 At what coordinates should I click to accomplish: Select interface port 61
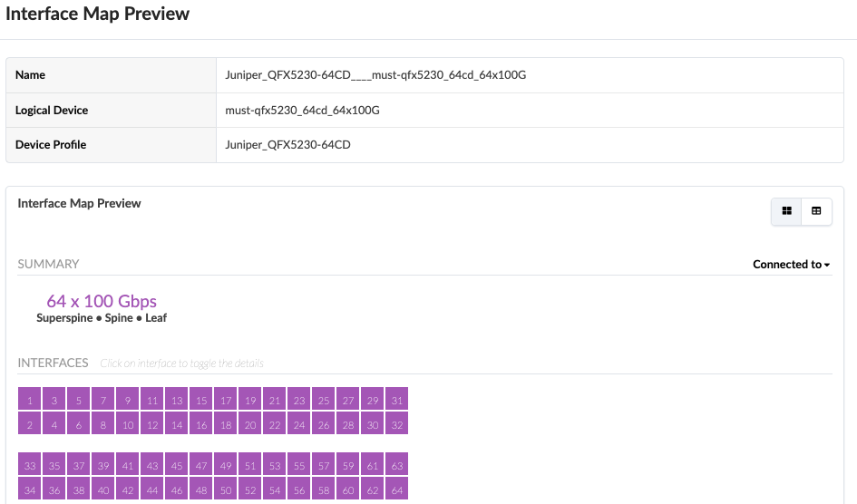point(372,464)
